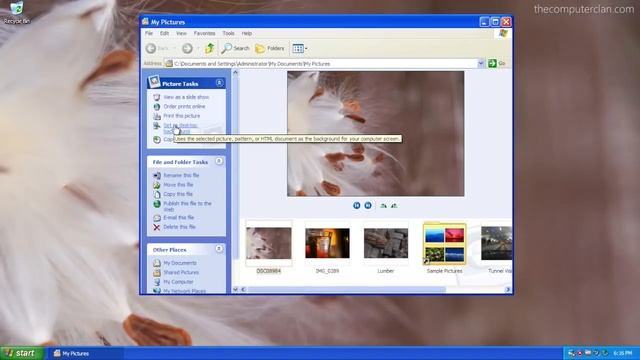This screenshot has height=360, width=640.
Task: Open the Help menu
Action: pyautogui.click(x=247, y=33)
